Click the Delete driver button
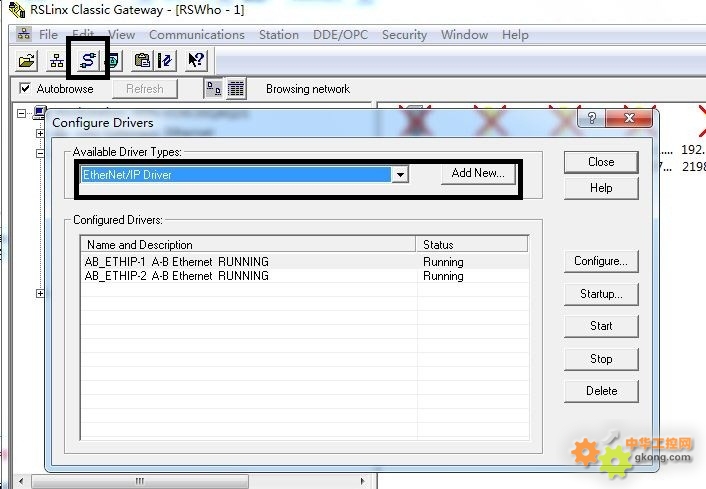Image resolution: width=706 pixels, height=489 pixels. (x=601, y=391)
